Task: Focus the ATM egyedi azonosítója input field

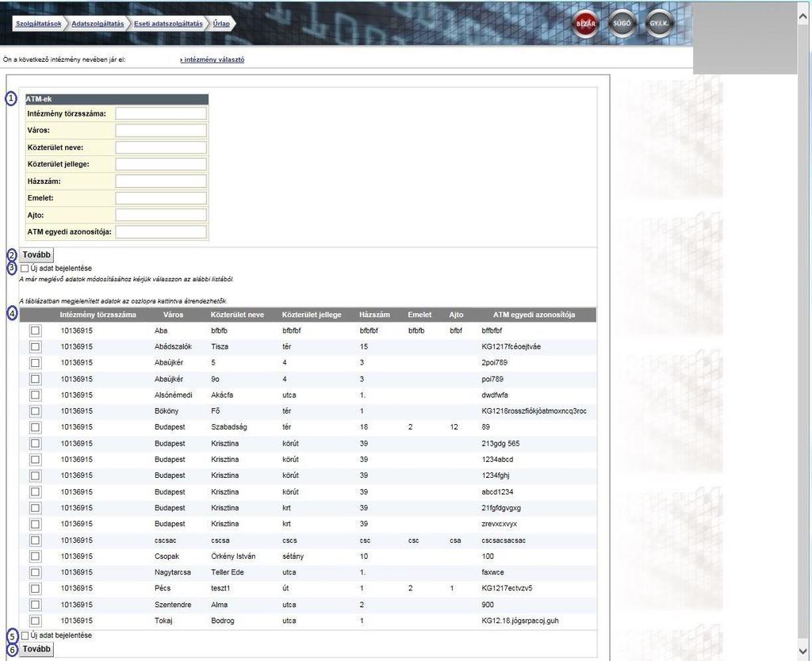Action: pyautogui.click(x=161, y=232)
